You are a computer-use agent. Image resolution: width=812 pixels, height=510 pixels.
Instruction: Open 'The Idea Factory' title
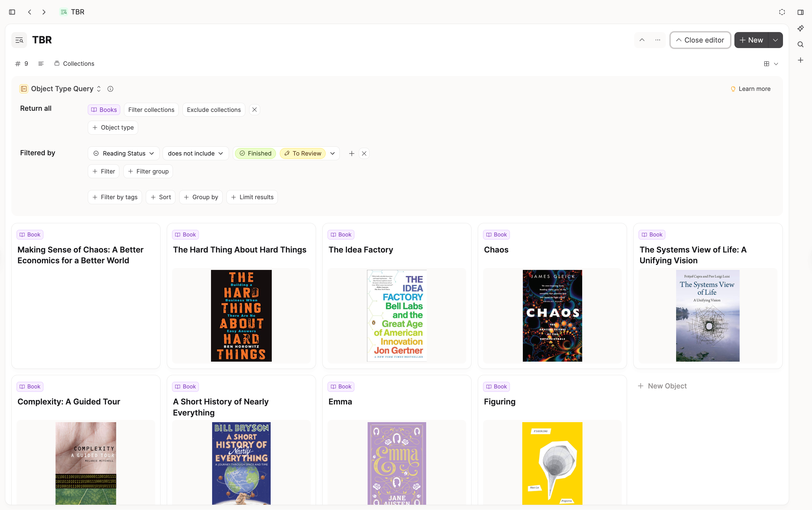pyautogui.click(x=360, y=249)
